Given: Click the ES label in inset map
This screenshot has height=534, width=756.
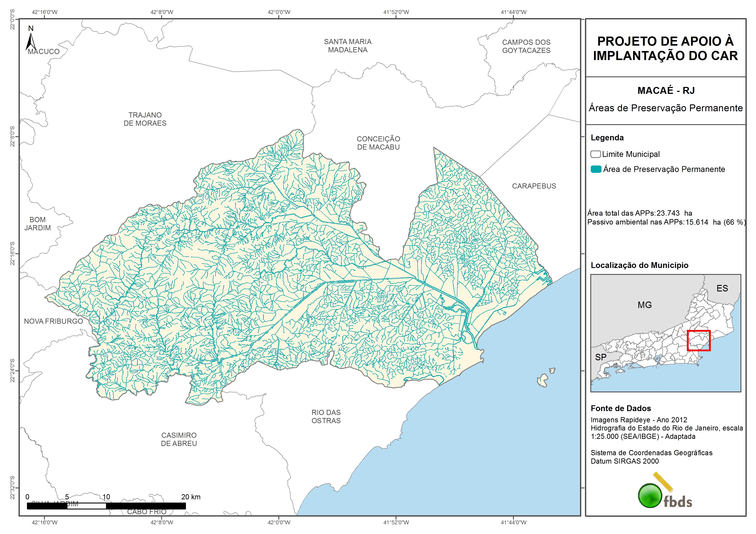Looking at the screenshot, I should 722,289.
